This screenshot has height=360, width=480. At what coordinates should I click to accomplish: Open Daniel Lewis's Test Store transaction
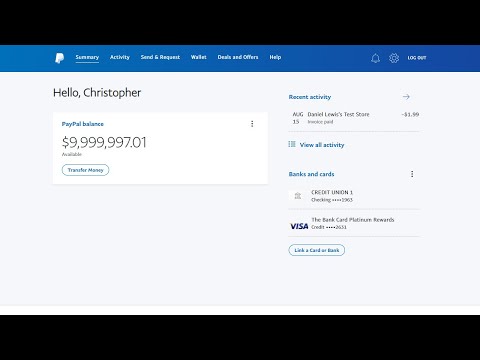tap(354, 118)
